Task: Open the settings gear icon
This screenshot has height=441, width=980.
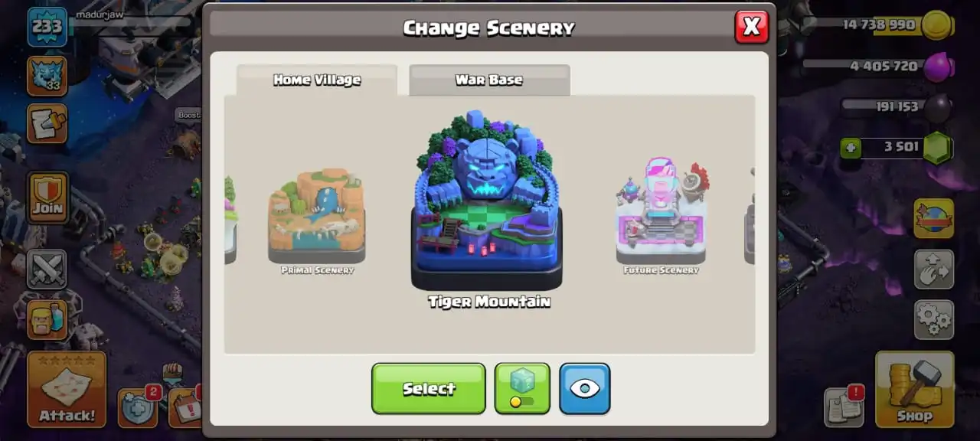Action: point(934,319)
